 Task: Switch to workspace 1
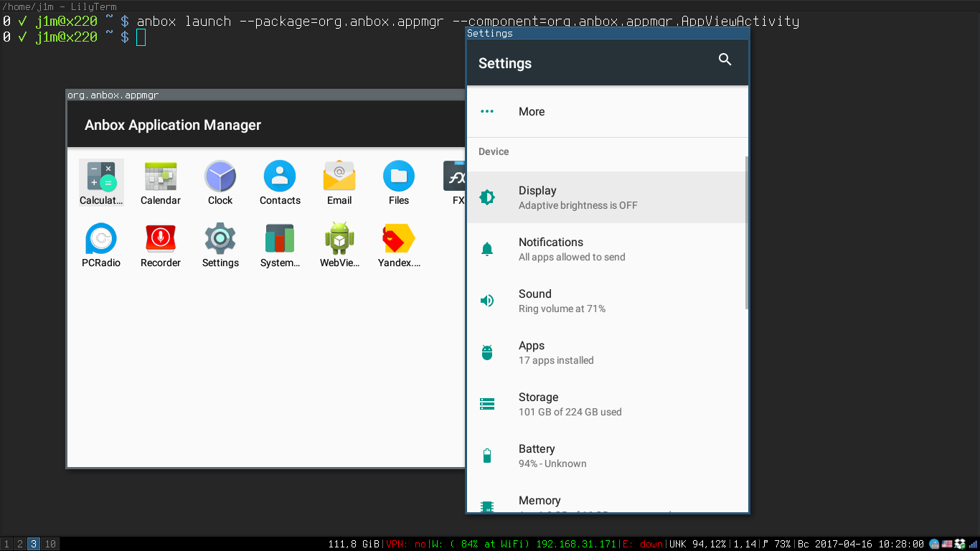point(6,544)
